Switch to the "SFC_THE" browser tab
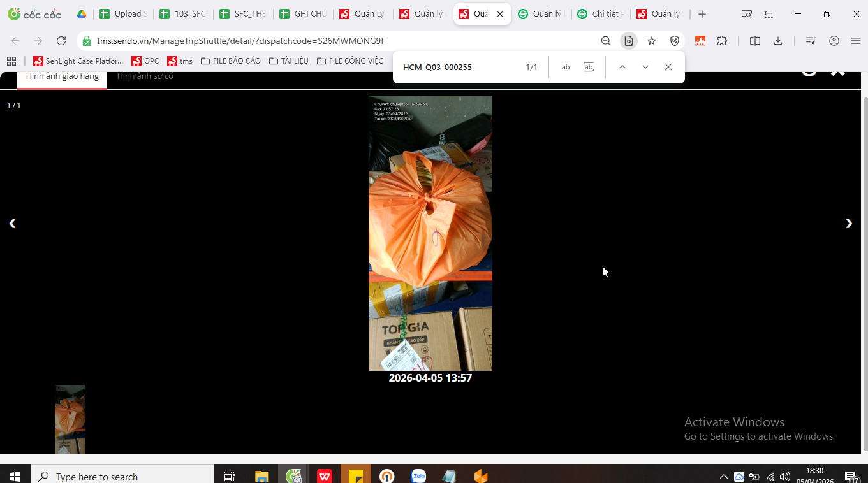 (243, 14)
